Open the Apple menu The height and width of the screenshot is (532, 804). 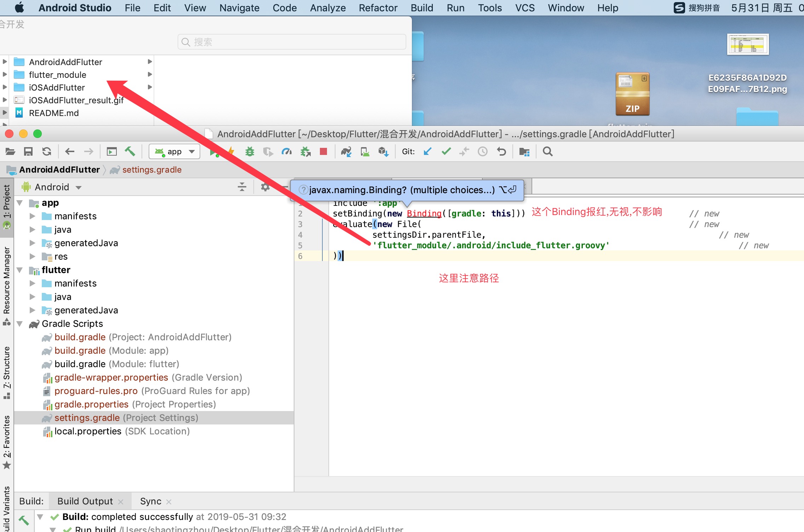[19, 7]
